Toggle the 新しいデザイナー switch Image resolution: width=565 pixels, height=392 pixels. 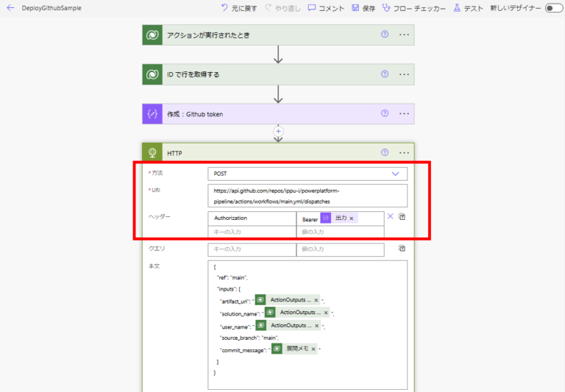(x=552, y=8)
